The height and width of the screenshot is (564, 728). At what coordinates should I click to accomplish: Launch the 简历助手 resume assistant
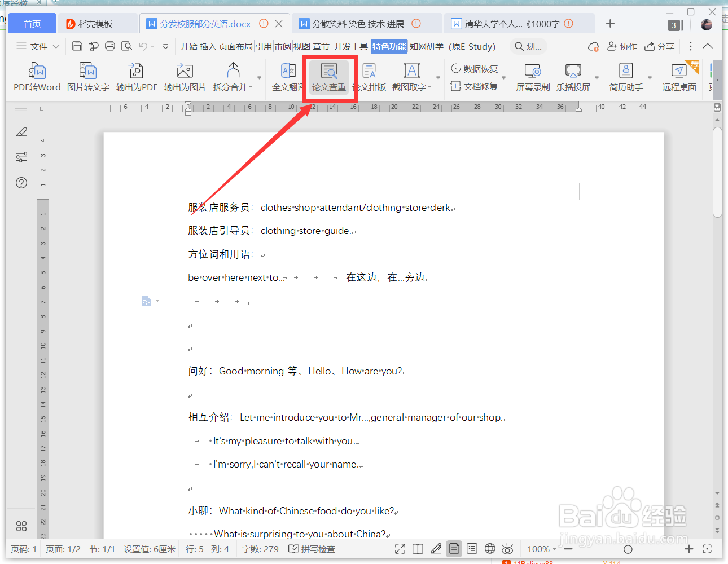pos(625,77)
